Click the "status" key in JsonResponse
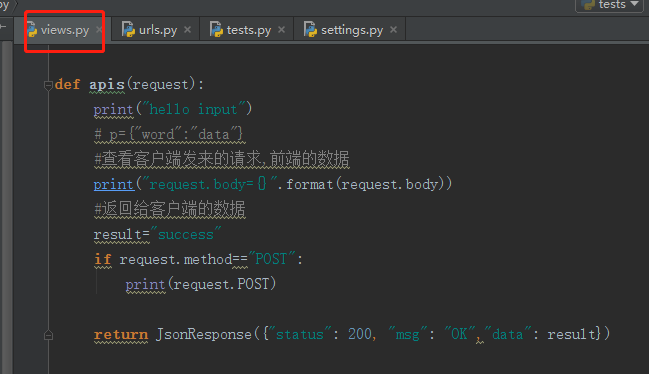This screenshot has height=374, width=649. (300, 334)
